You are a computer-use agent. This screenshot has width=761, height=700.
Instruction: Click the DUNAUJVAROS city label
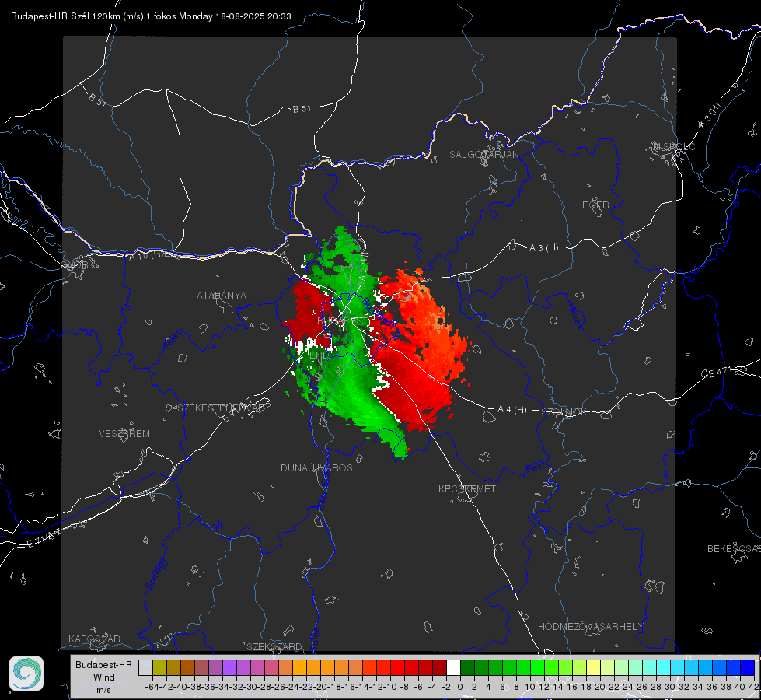[316, 467]
